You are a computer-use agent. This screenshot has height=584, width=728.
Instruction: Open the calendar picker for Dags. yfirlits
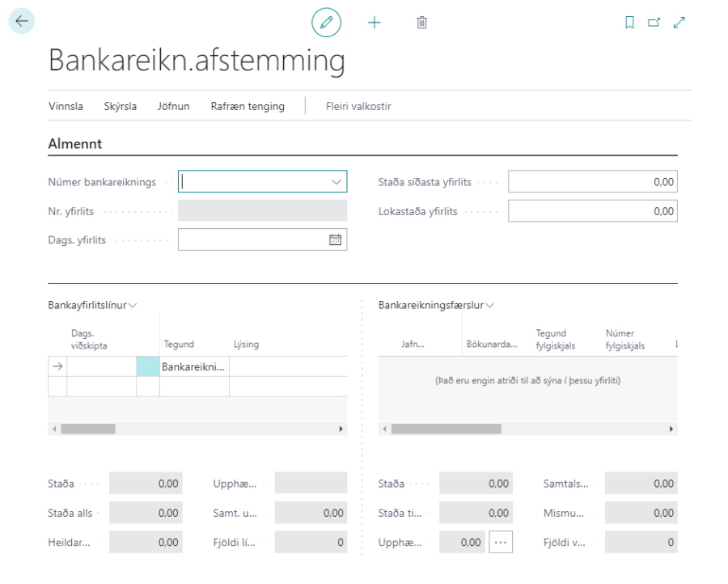tap(335, 240)
